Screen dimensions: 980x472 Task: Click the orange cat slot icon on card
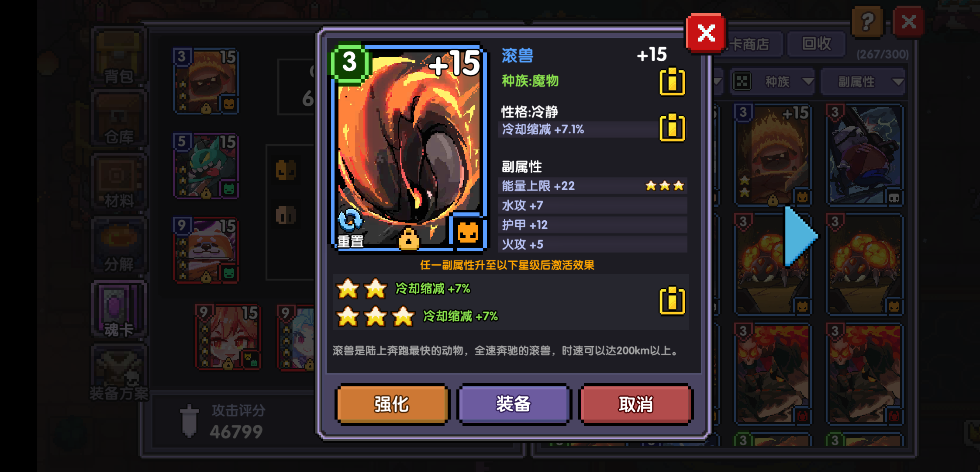pyautogui.click(x=468, y=232)
